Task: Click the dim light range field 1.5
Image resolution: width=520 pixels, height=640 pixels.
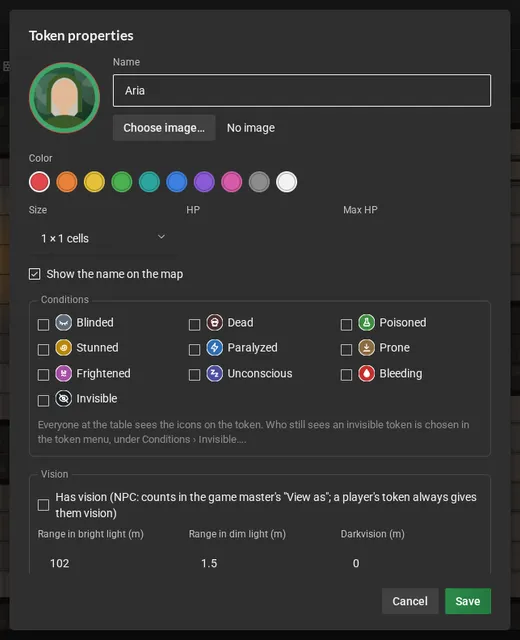Action: click(260, 563)
